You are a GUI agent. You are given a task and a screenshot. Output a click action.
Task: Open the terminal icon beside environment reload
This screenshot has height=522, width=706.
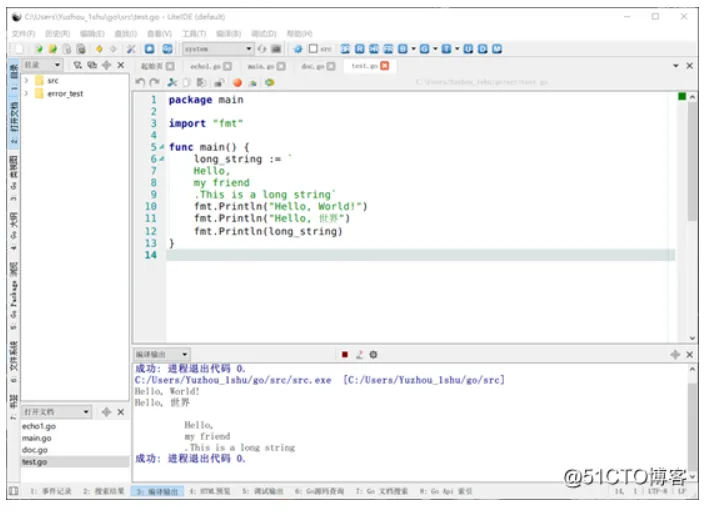tap(276, 49)
